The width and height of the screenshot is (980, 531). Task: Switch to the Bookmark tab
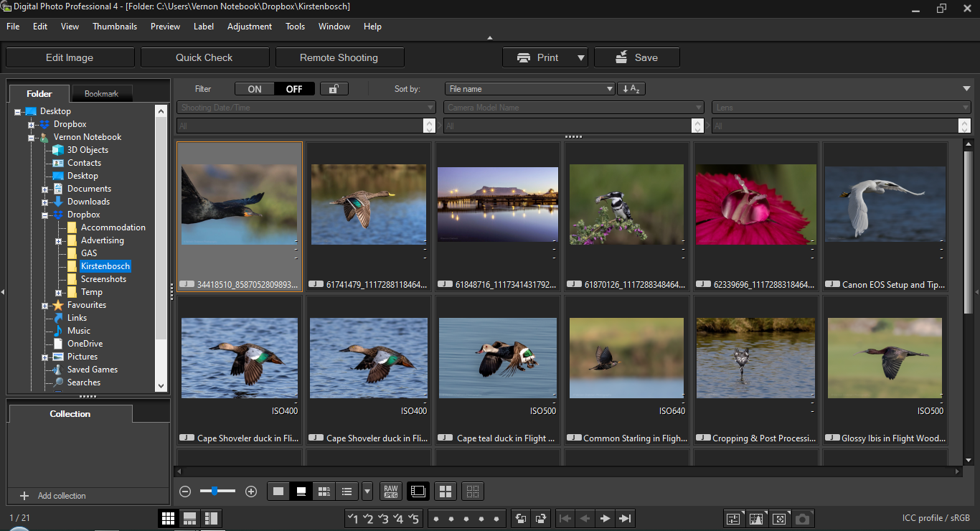[x=101, y=93]
